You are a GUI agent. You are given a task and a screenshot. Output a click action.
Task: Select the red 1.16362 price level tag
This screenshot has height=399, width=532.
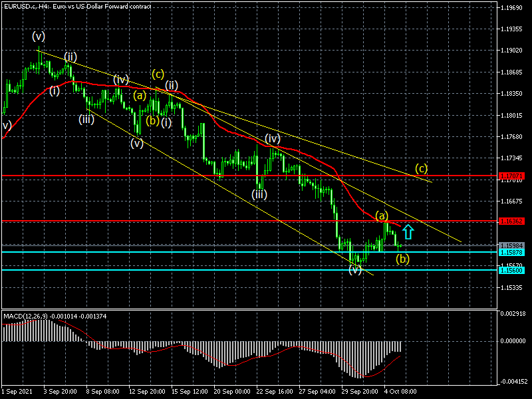(x=513, y=221)
